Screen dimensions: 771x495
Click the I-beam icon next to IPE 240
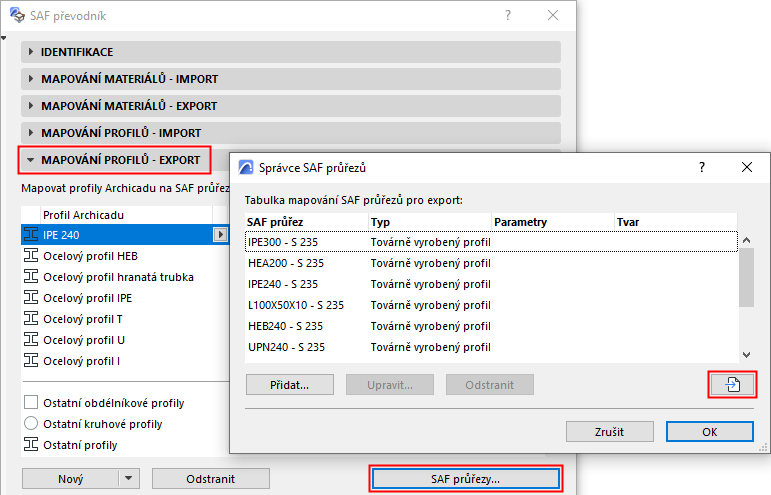31,234
